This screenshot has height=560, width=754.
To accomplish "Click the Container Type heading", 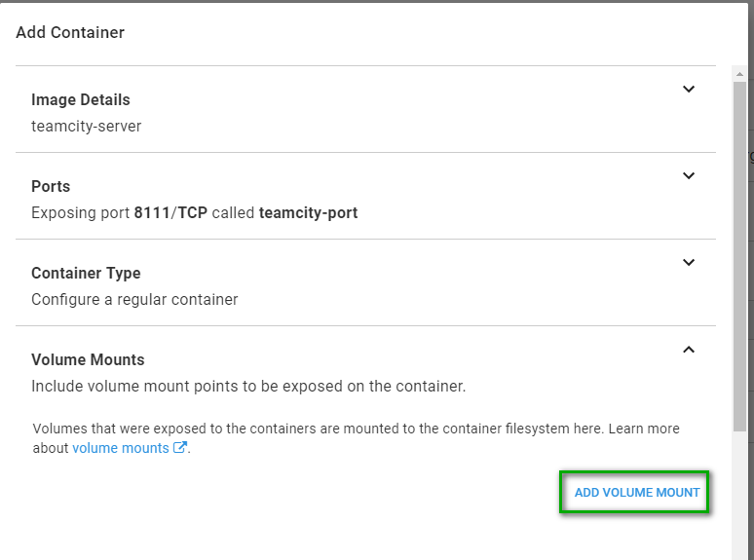I will tap(86, 273).
